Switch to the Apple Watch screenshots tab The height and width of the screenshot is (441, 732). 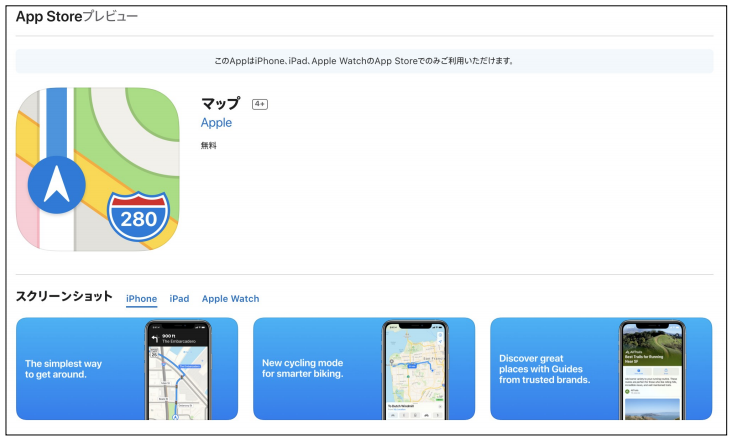(230, 299)
